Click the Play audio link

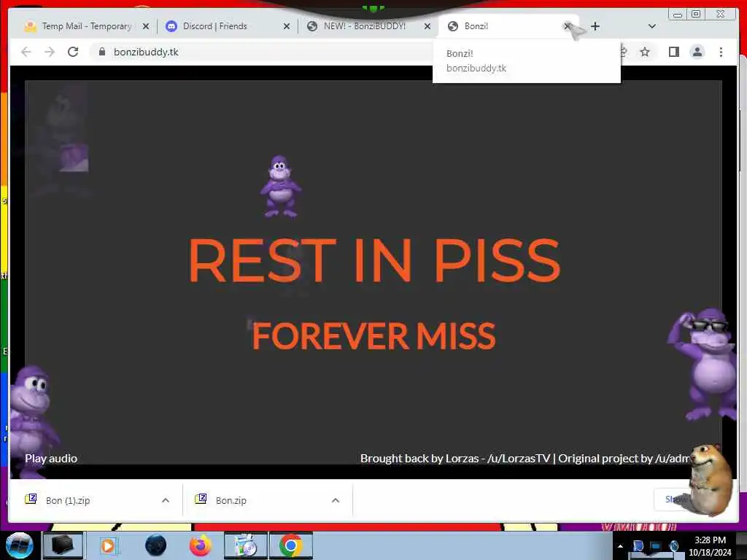click(51, 459)
